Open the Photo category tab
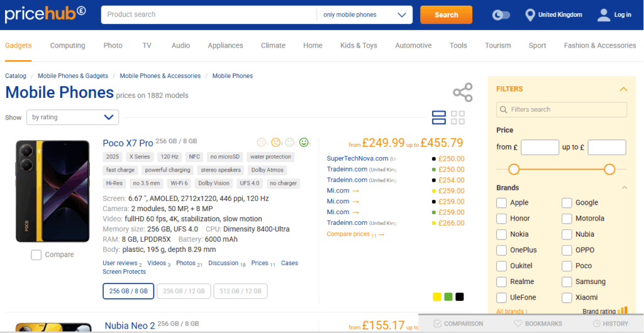 pyautogui.click(x=113, y=45)
